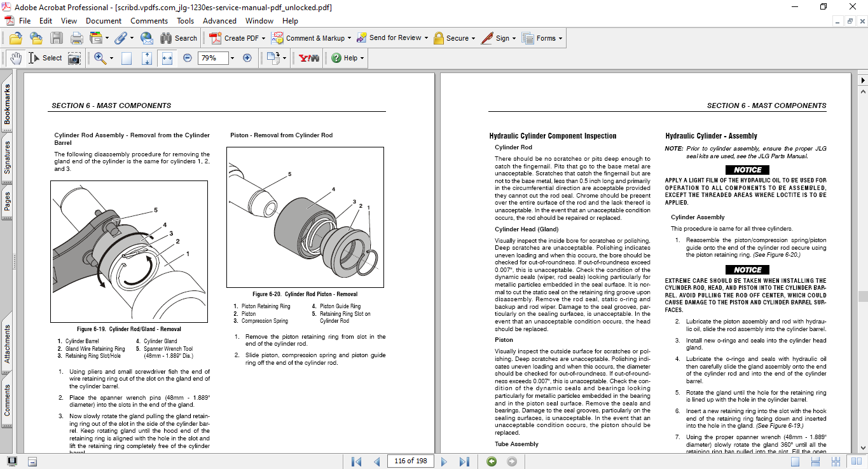Click the page number field
This screenshot has width=868, height=469.
410,461
